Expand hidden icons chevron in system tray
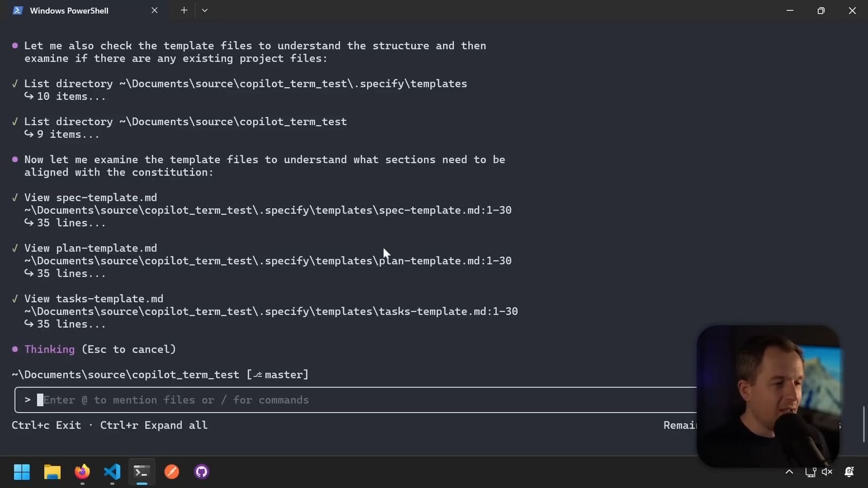868x488 pixels. tap(788, 472)
